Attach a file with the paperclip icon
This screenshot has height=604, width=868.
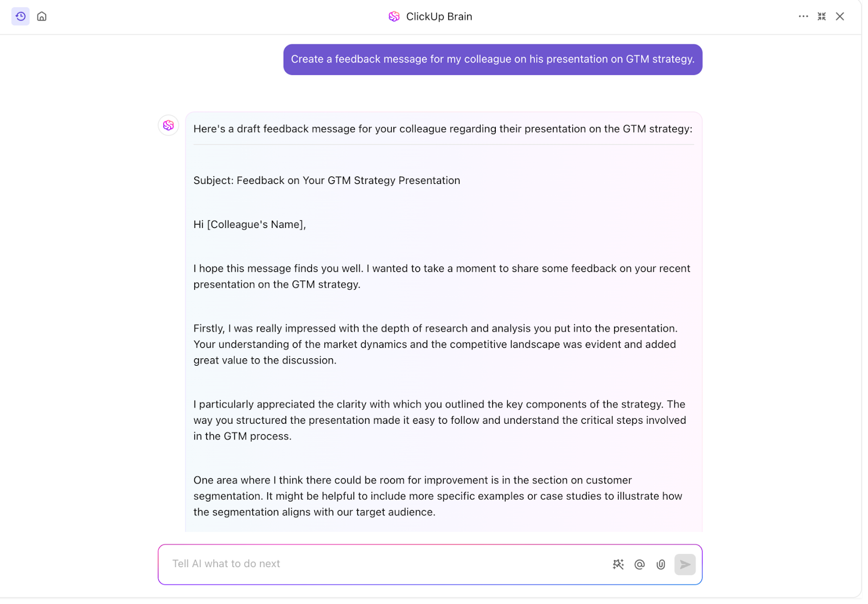pos(661,564)
